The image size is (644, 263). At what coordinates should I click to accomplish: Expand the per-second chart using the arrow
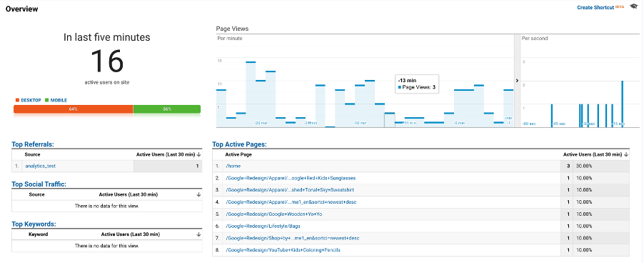[x=517, y=81]
